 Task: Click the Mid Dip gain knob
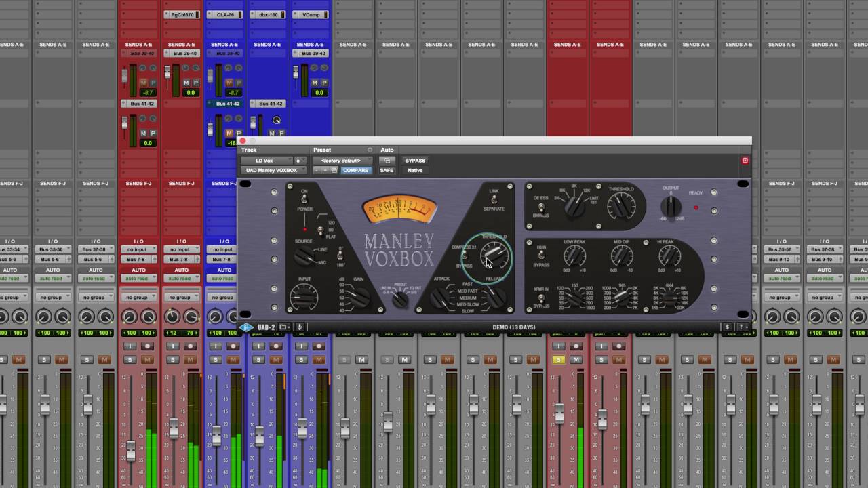point(621,256)
